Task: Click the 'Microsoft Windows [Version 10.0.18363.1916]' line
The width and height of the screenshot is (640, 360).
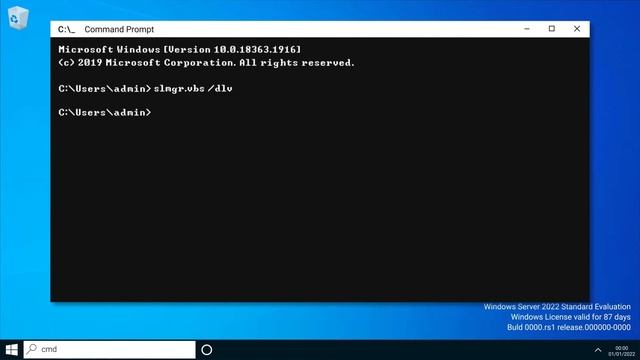Action: point(180,49)
